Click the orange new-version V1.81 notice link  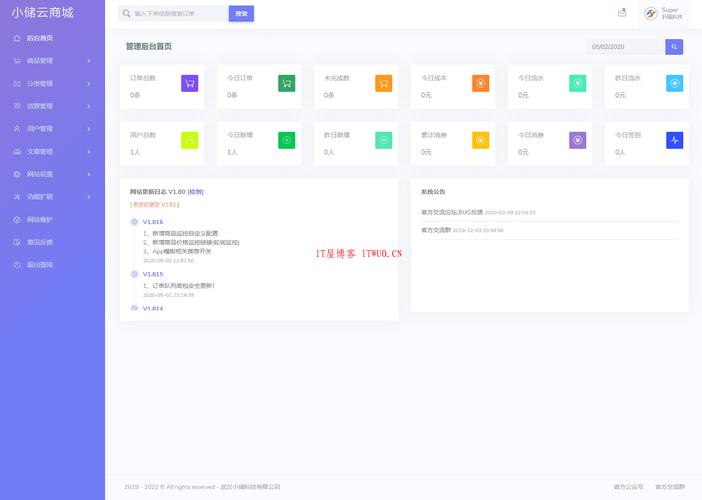point(154,205)
